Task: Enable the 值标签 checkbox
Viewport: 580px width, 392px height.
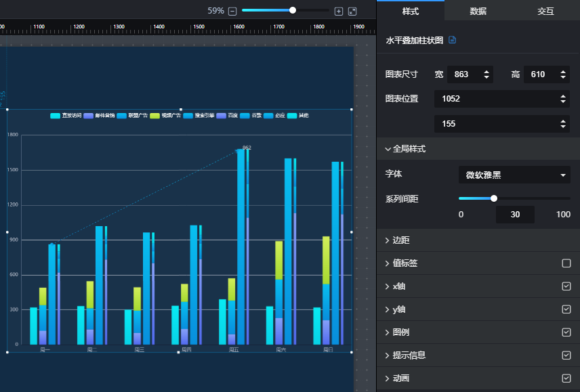Action: (x=566, y=263)
